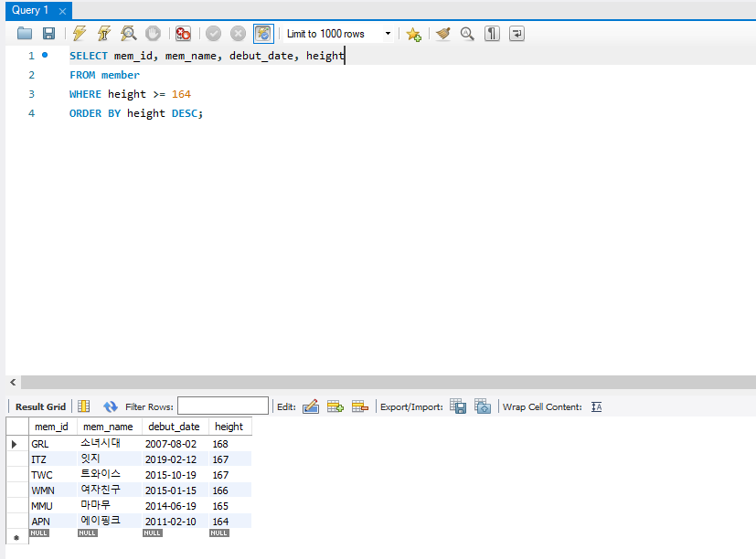
Task: Save snippet to favorites star icon
Action: pyautogui.click(x=414, y=34)
